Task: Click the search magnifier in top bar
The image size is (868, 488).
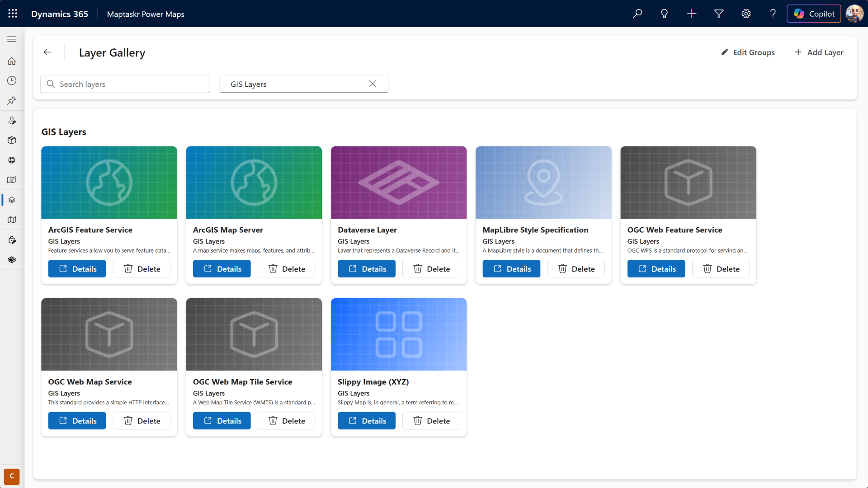Action: 637,14
